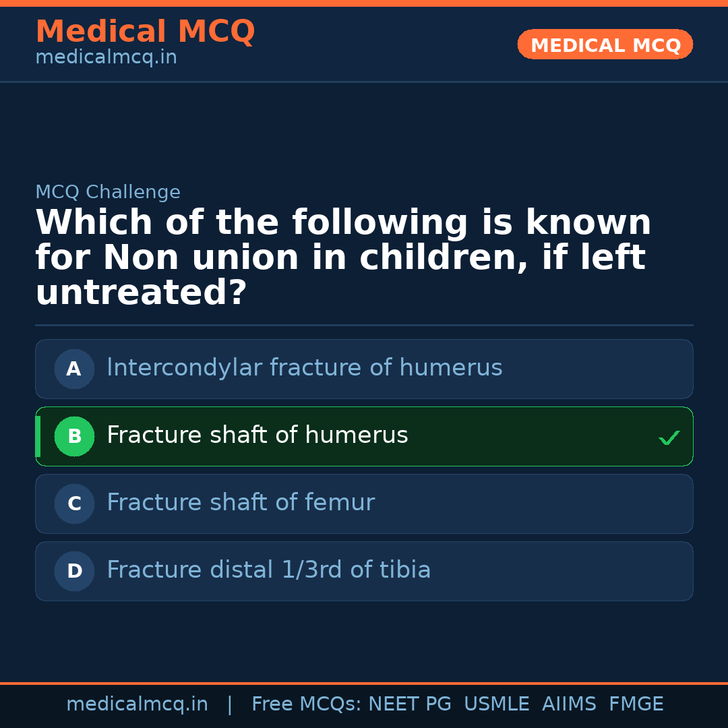The height and width of the screenshot is (728, 728).
Task: Click the green checkmark on option B
Action: pos(669,437)
